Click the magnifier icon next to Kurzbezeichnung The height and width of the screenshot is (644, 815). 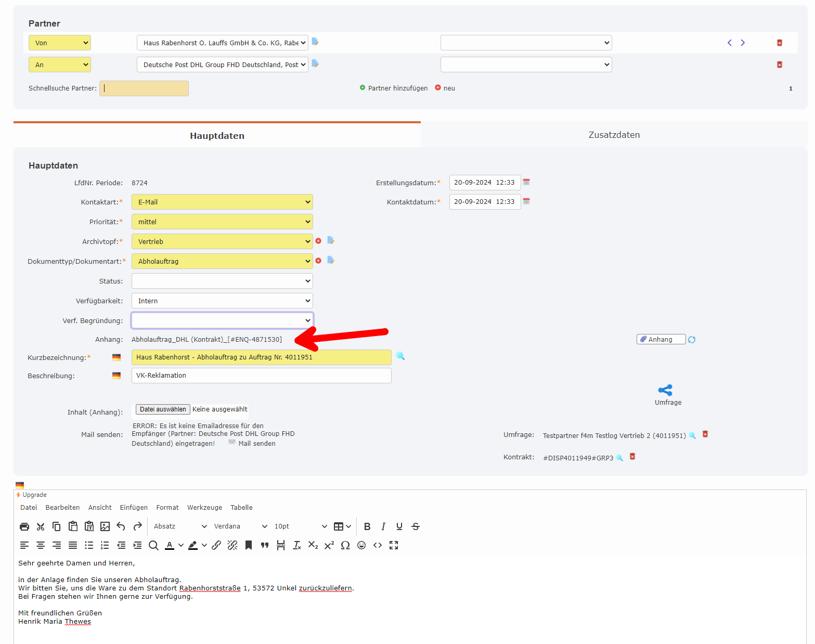tap(400, 357)
